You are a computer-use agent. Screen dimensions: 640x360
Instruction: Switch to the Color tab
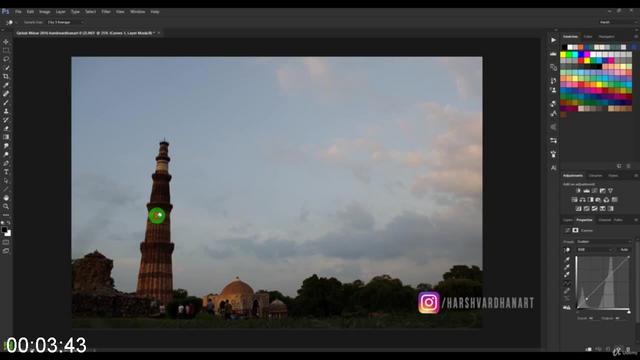click(x=588, y=37)
